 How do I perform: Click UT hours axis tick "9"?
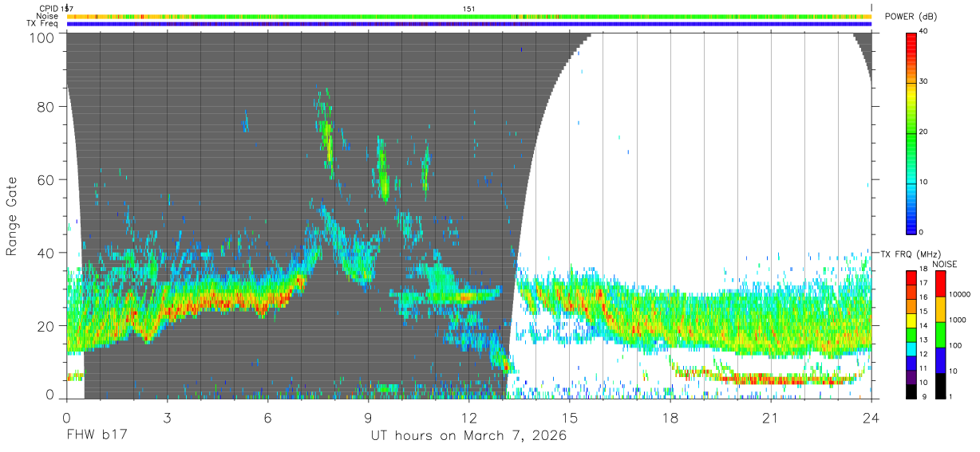369,419
